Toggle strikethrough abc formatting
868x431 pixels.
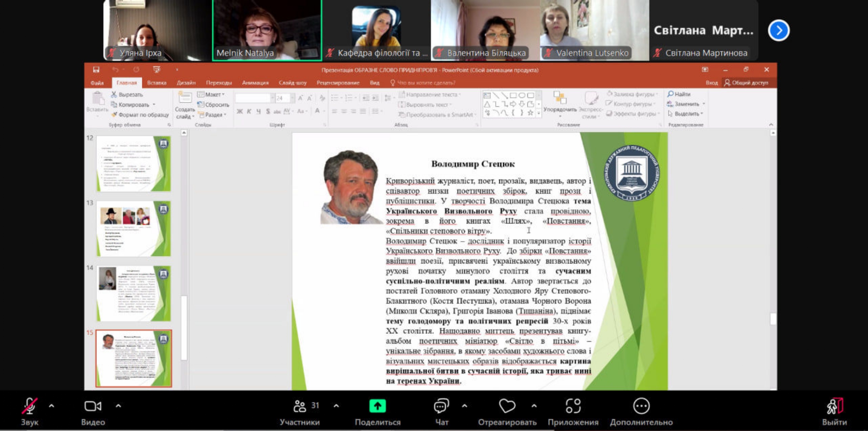(x=277, y=112)
